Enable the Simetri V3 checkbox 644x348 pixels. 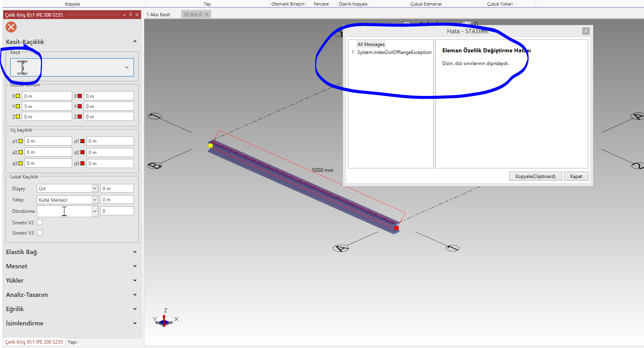tap(40, 233)
